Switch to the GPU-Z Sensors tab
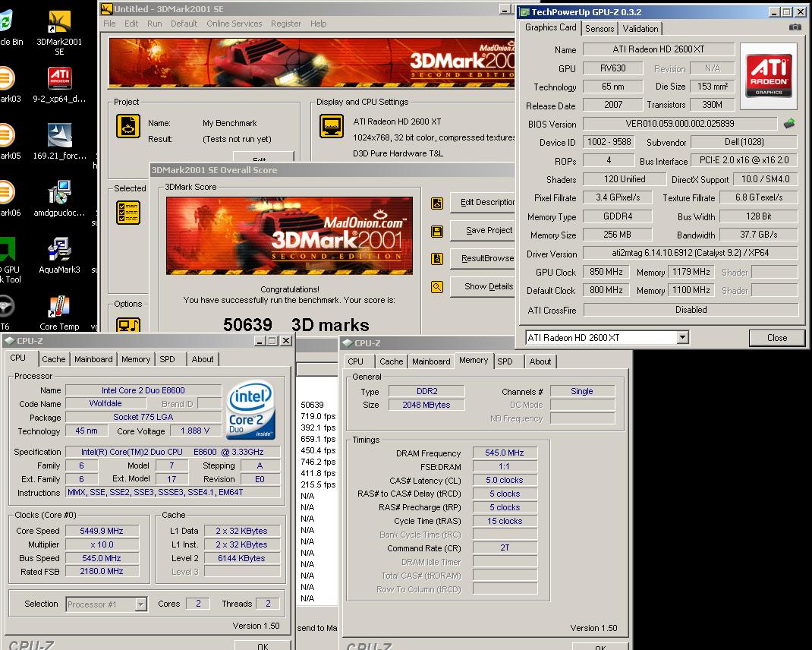The width and height of the screenshot is (812, 650). [x=600, y=29]
